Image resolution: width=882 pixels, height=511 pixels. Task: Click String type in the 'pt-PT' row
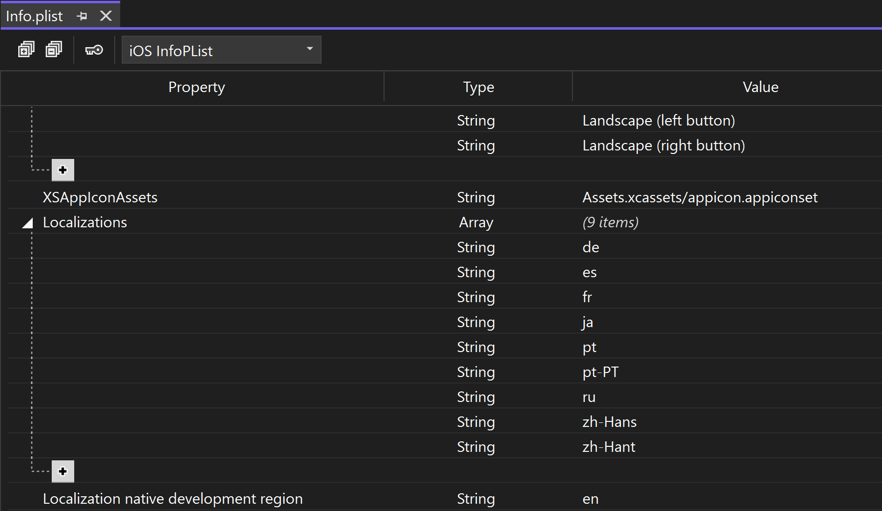tap(476, 372)
